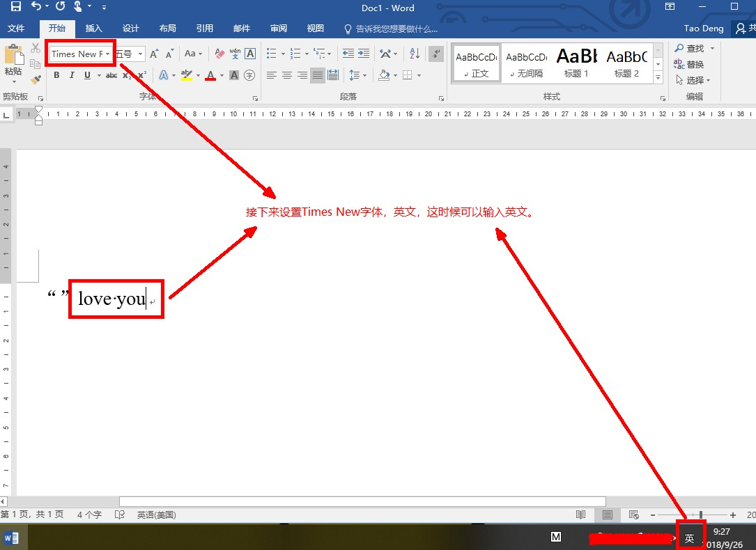Decrease font size with shrink font icon
The width and height of the screenshot is (756, 550).
169,54
